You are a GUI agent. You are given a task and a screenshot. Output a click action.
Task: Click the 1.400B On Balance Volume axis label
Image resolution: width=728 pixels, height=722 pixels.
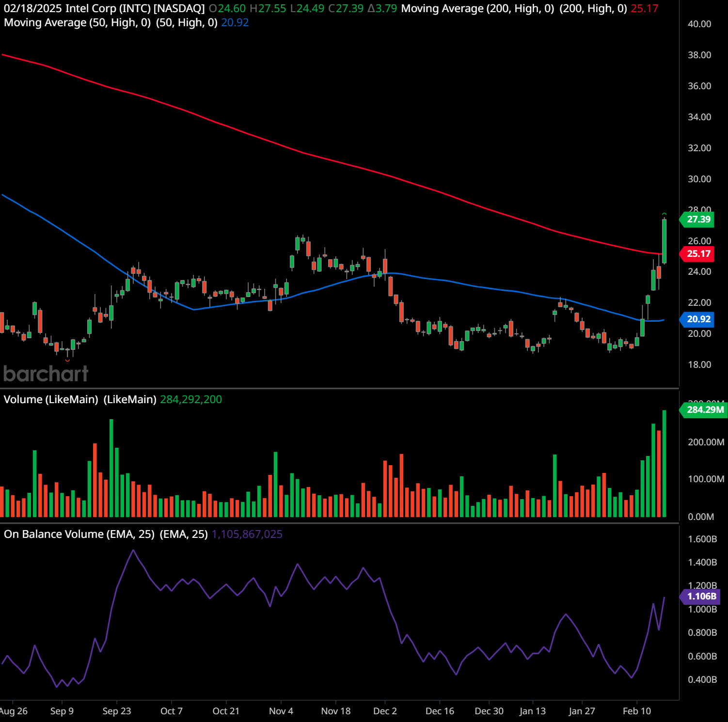point(702,563)
